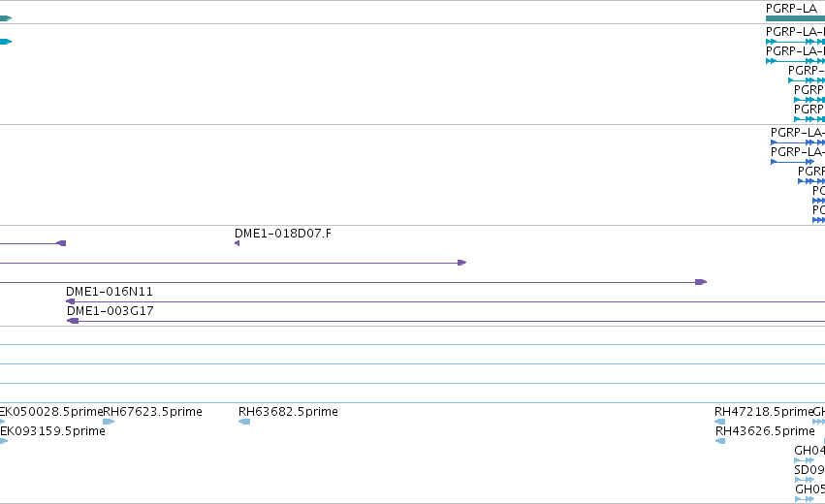Screen dimensions: 825x504
Task: Click the purple arrowhead of the longest right-pointing clone line
Action: (701, 282)
